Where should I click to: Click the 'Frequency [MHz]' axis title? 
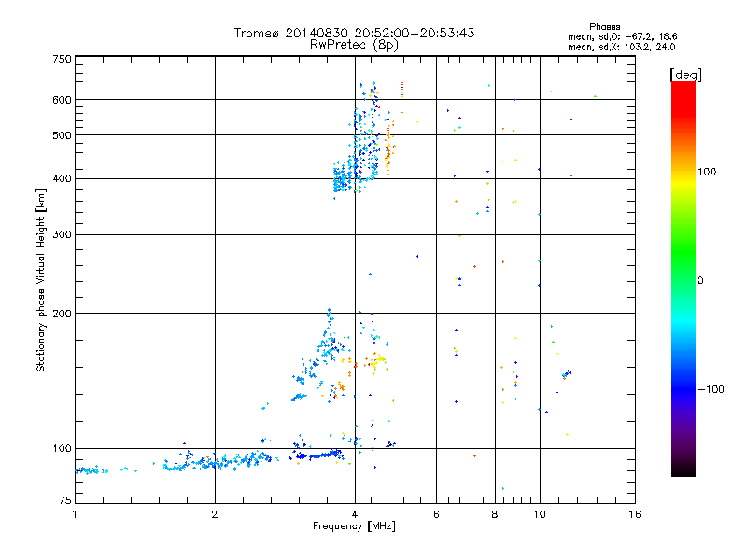(354, 526)
